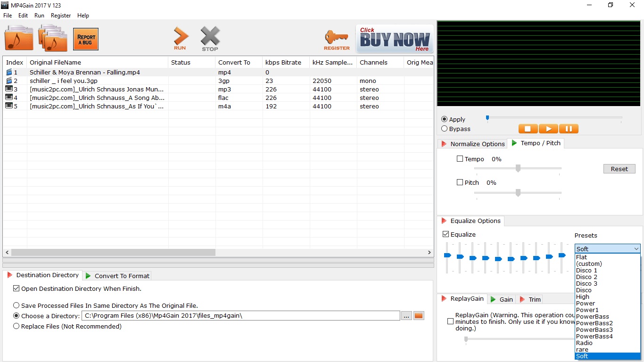
Task: Click the first equalizer band slider handle
Action: (x=447, y=255)
